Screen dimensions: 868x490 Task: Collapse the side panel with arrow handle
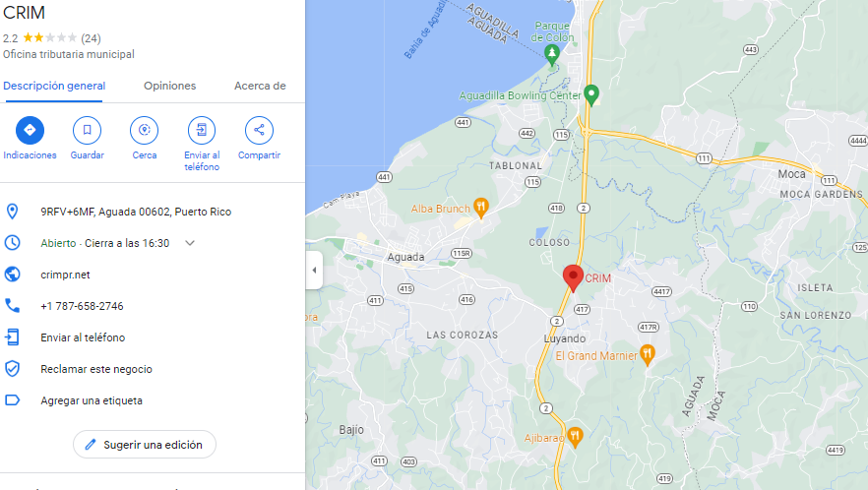[314, 271]
